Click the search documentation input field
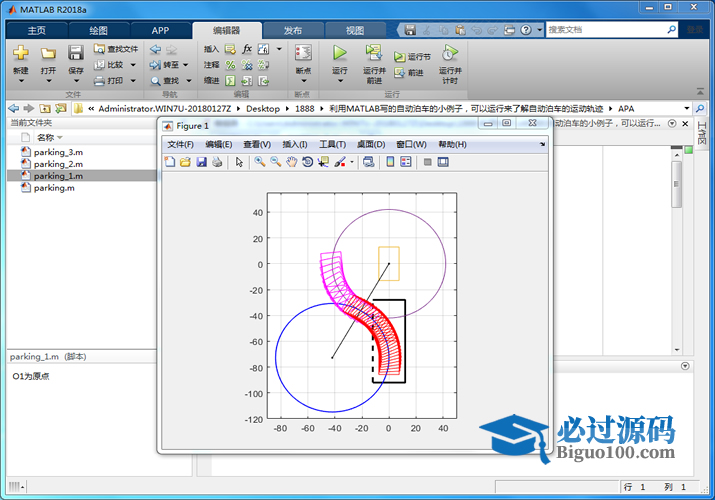This screenshot has height=500, width=715. (606, 30)
